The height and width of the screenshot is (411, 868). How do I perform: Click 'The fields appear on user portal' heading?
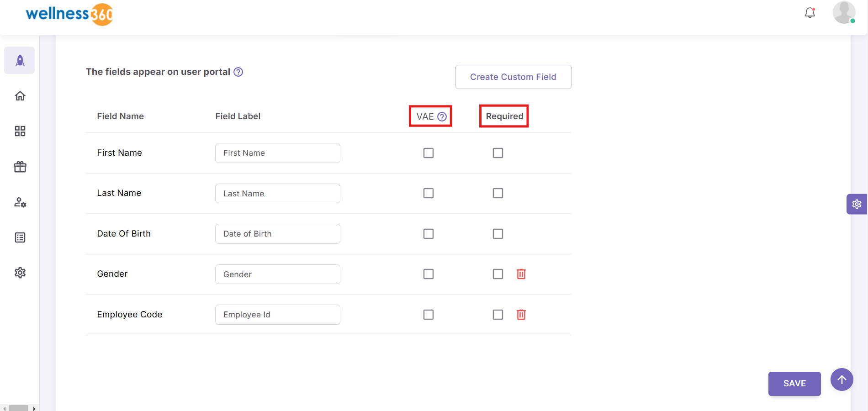(158, 72)
